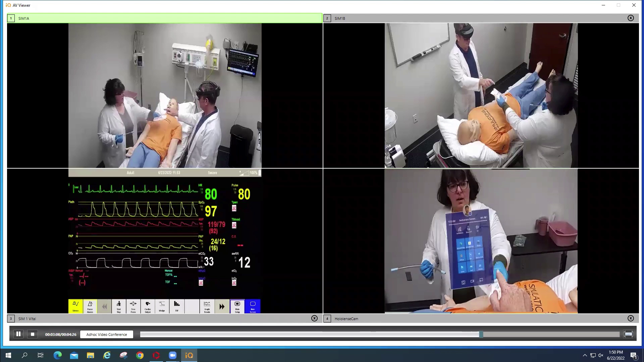This screenshot has height=362, width=644.
Task: Click the Main Screen monitor button
Action: (x=253, y=306)
